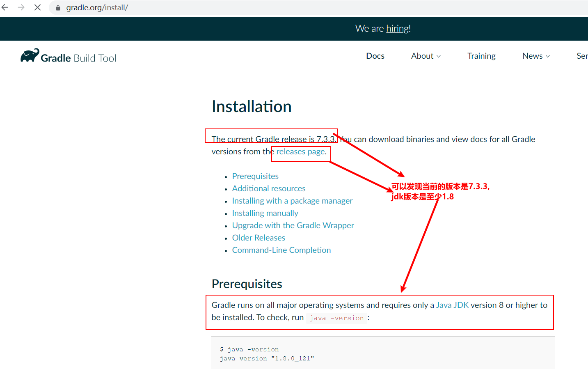Viewport: 588px width, 369px height.
Task: Open the Docs menu item
Action: click(375, 56)
